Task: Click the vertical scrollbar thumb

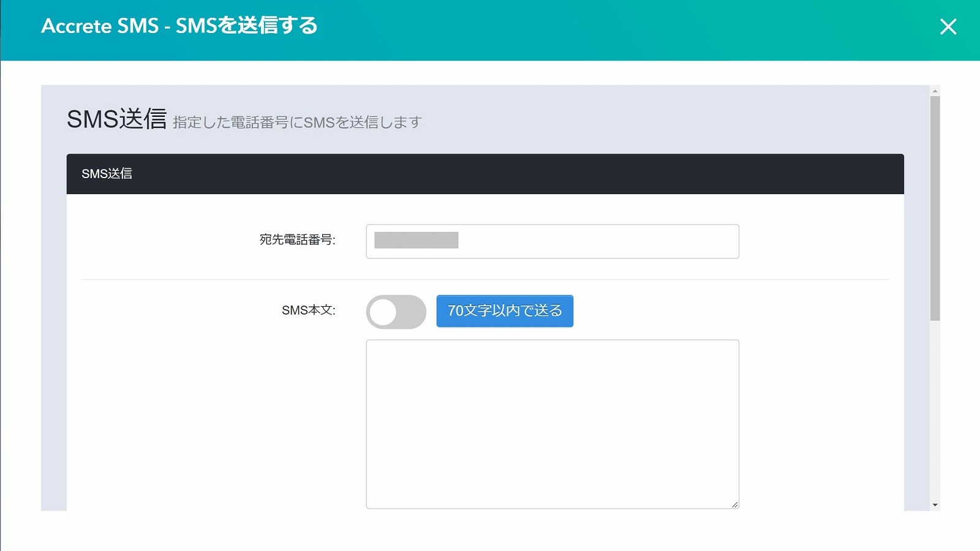Action: tap(935, 208)
